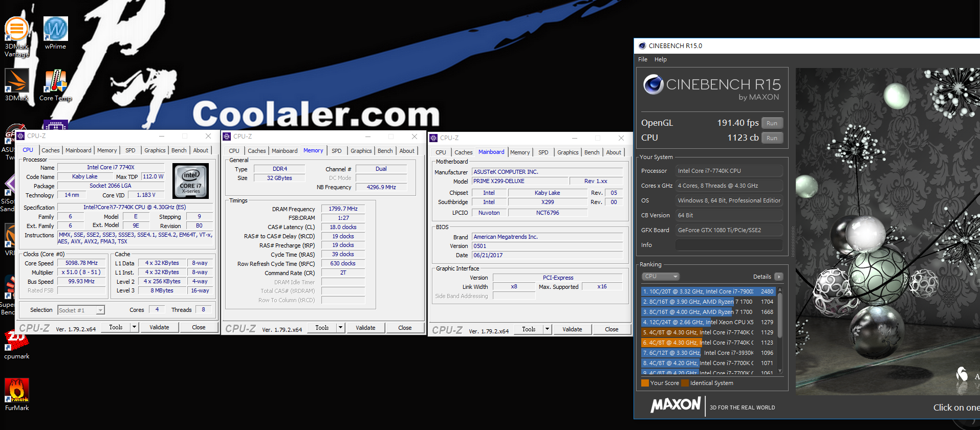This screenshot has width=980, height=430.
Task: Open the CPU ranking type dropdown in Cinebench
Action: pyautogui.click(x=661, y=277)
